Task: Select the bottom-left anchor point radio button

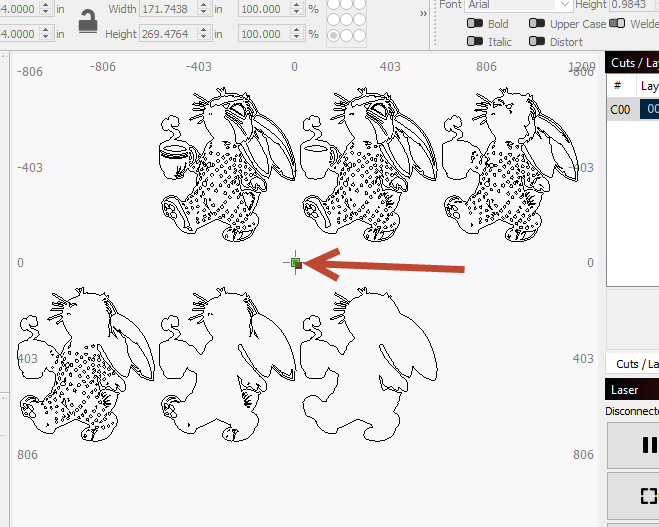Action: tap(333, 36)
